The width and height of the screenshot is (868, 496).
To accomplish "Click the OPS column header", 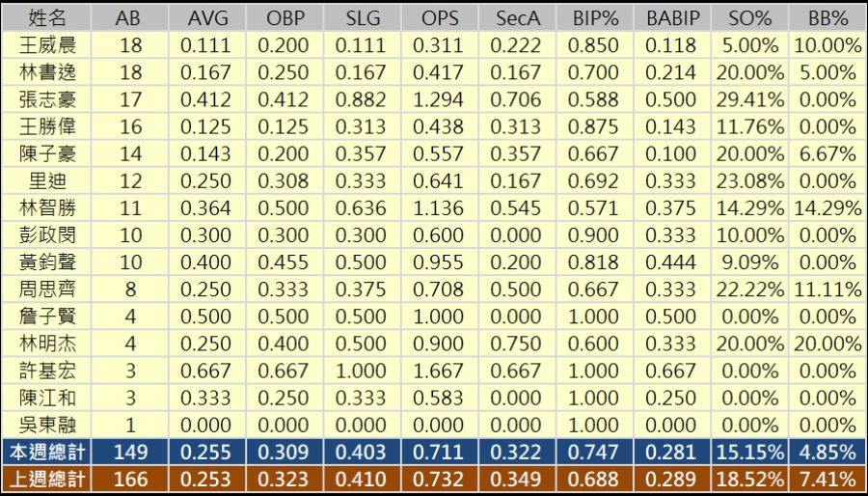I will (x=440, y=18).
